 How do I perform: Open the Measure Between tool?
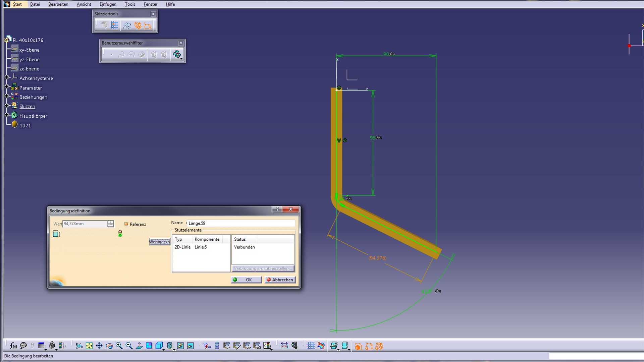coord(284,346)
